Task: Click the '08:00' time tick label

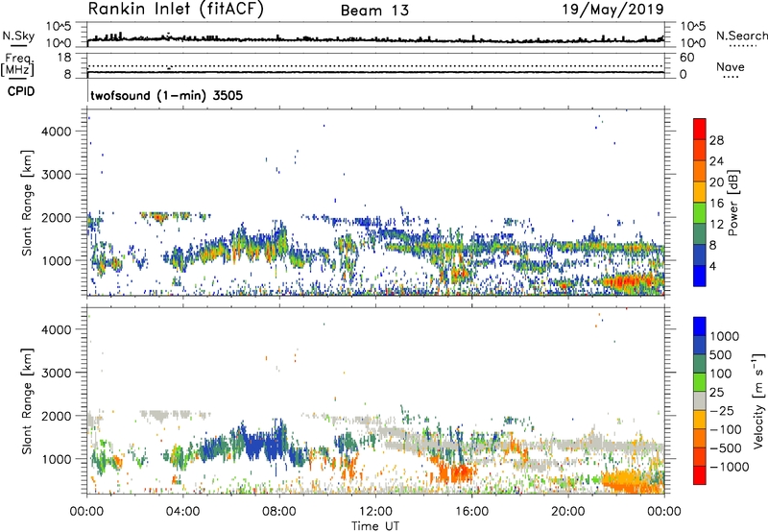Action: click(279, 512)
